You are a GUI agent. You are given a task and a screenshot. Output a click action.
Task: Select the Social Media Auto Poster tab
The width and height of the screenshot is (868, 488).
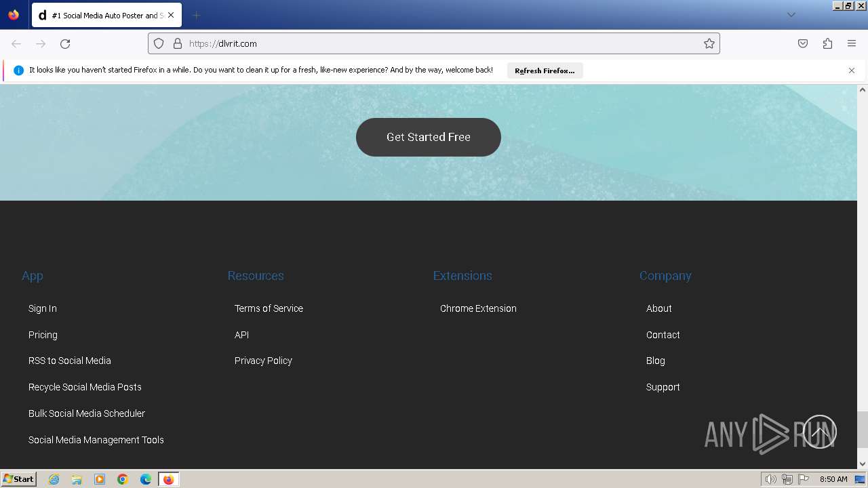(106, 15)
